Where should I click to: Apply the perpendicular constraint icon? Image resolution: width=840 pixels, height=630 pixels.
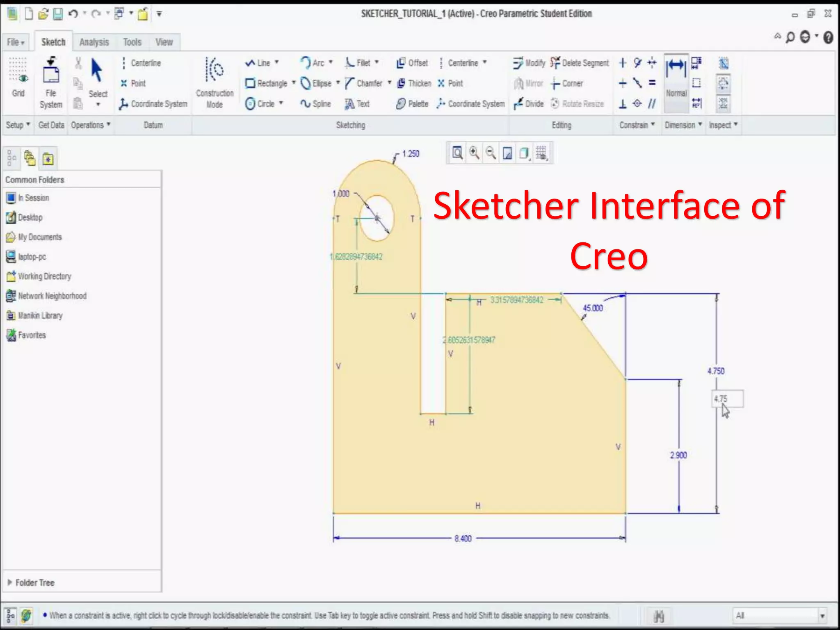point(623,104)
